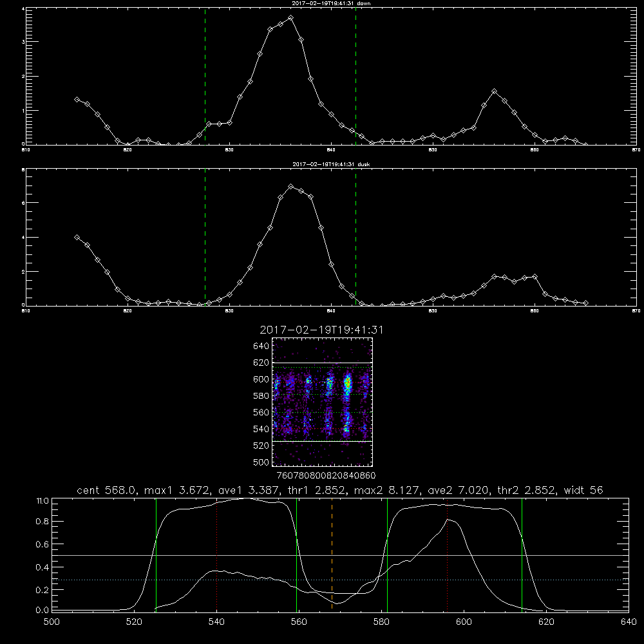Viewport: 644px width, 644px height.
Task: Click the '760780800820840860' label under the heatmap
Action: (327, 475)
